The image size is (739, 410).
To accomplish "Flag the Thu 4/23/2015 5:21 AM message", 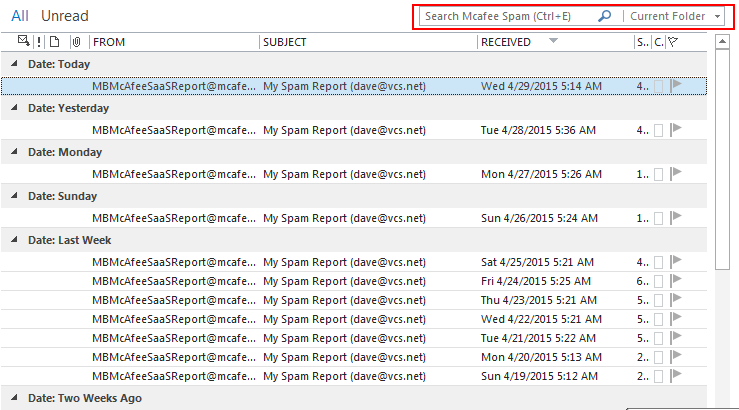I will point(676,299).
